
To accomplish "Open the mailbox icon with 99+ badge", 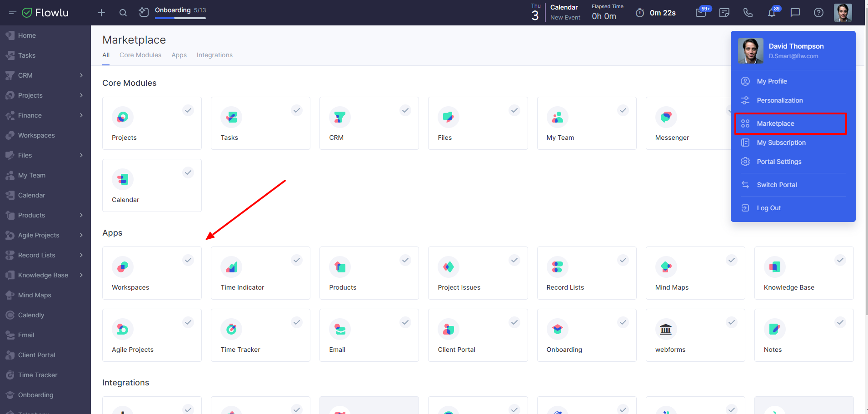I will (x=701, y=13).
